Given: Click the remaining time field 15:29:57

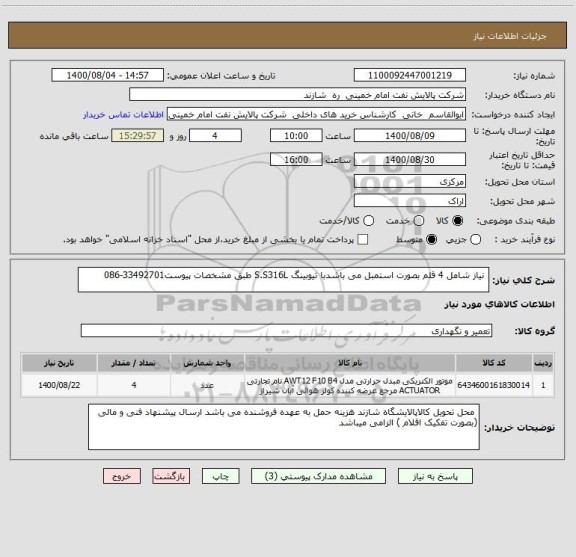Looking at the screenshot, I should (x=137, y=136).
